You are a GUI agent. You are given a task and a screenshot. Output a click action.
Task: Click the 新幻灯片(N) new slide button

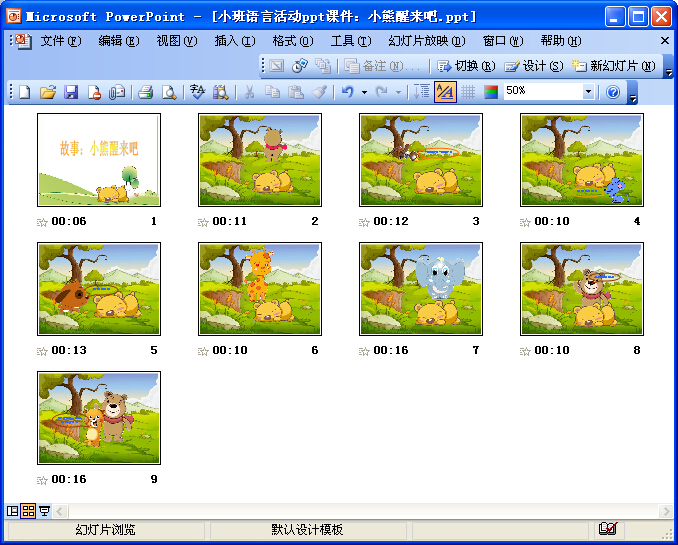point(614,66)
